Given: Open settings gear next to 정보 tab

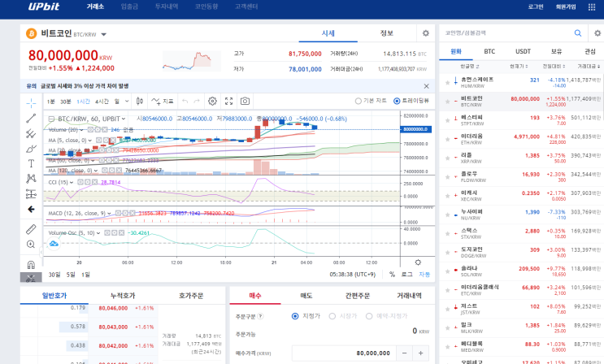Looking at the screenshot, I should tap(426, 33).
